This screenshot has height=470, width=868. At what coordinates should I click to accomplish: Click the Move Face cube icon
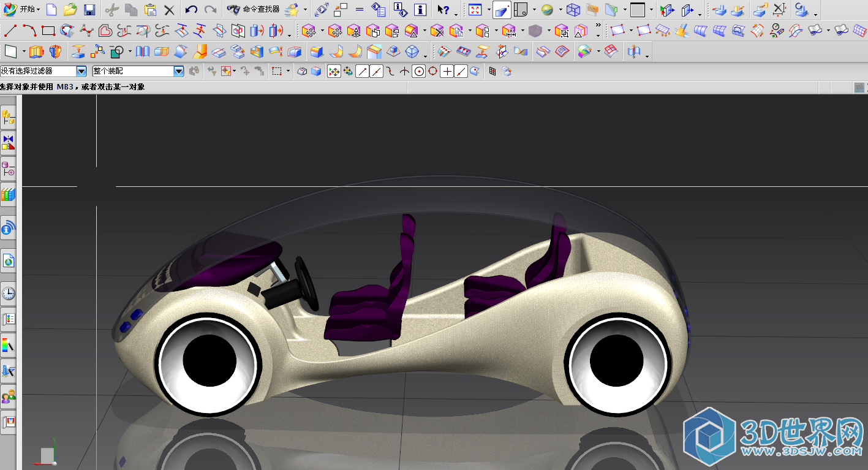pyautogui.click(x=309, y=31)
